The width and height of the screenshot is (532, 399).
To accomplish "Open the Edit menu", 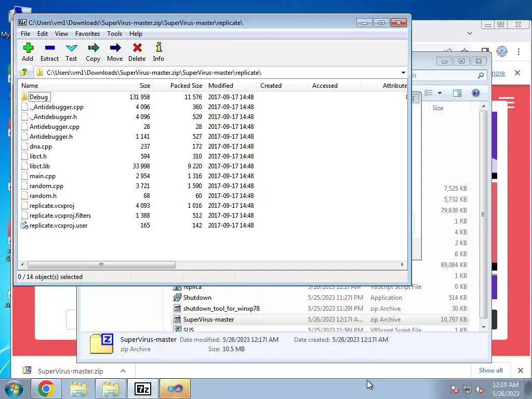I will 43,34.
